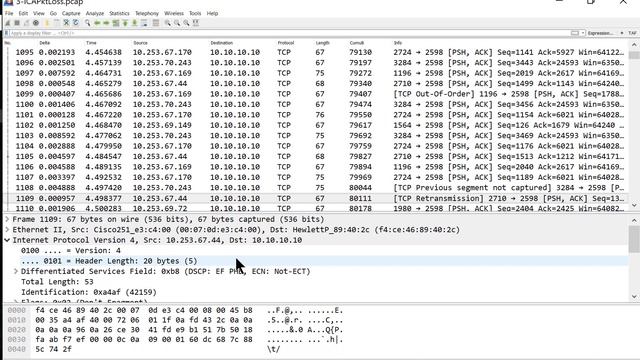640x360 pixels.
Task: Jump to the first packet
Action: pos(125,23)
